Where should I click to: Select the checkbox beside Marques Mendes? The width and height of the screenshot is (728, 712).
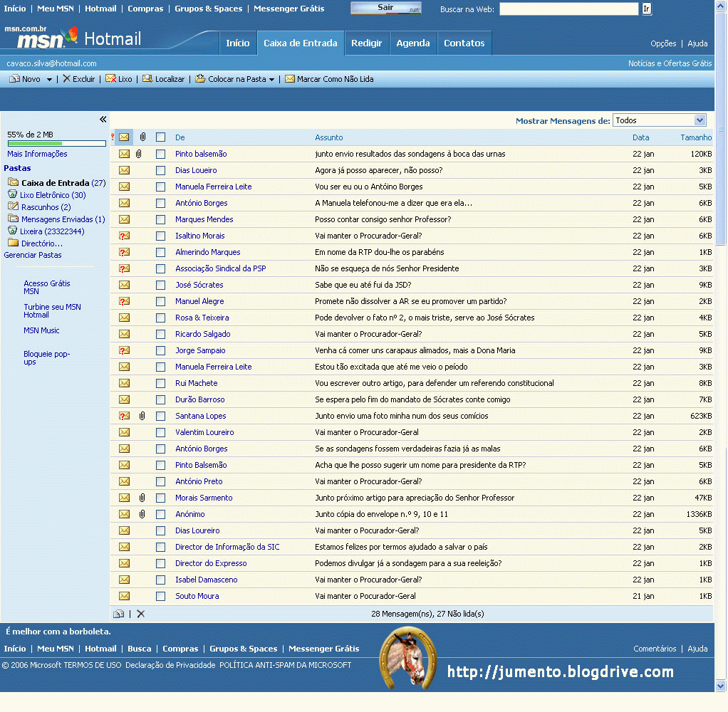pyautogui.click(x=161, y=219)
